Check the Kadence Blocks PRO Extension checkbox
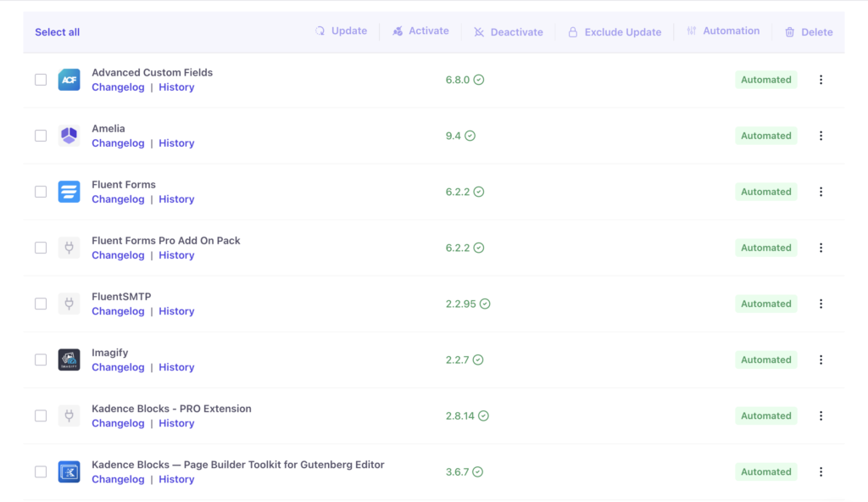This screenshot has height=502, width=868. pos(41,416)
